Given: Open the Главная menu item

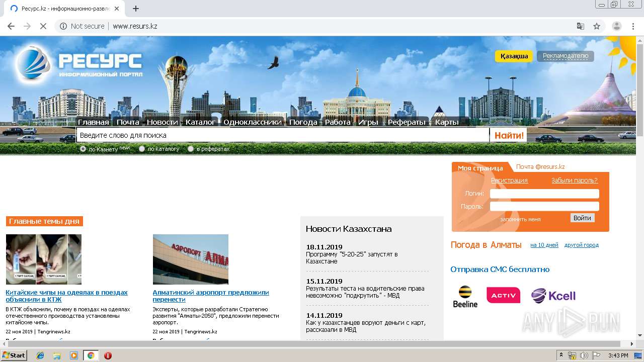Looking at the screenshot, I should [93, 122].
